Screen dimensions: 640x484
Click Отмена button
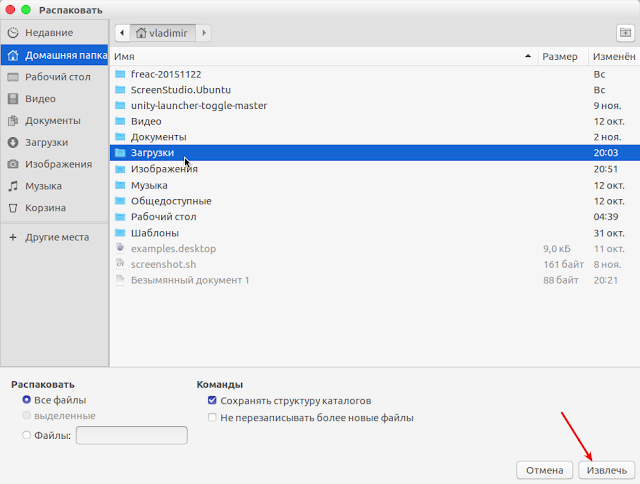tap(544, 470)
